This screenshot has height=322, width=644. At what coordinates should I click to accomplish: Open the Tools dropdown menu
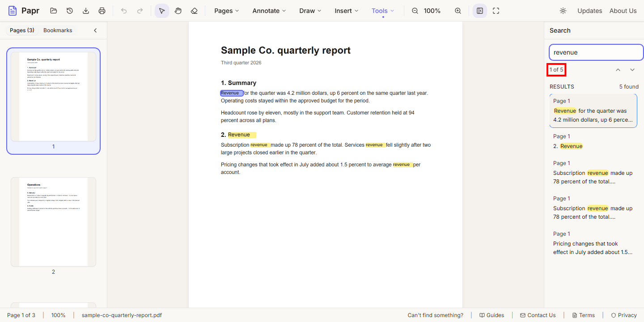tap(383, 11)
